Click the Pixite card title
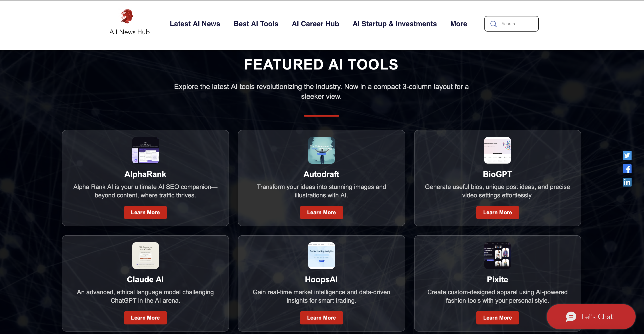644x334 pixels. coord(497,279)
